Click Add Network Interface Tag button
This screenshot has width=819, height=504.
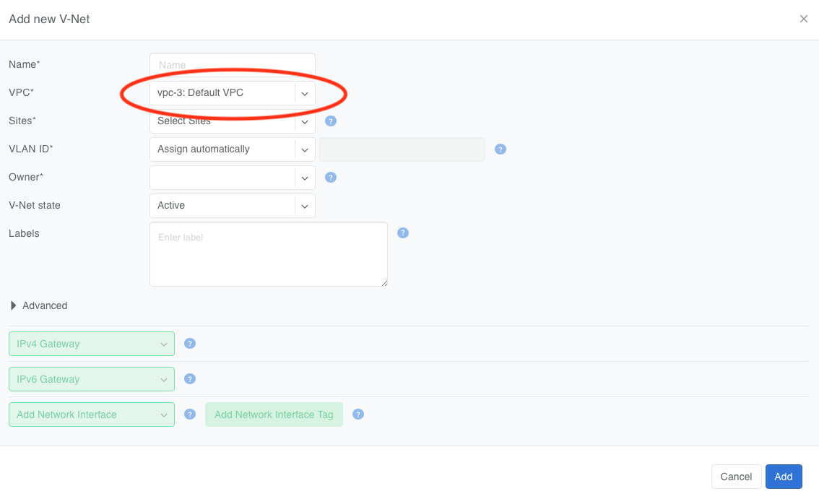[274, 414]
